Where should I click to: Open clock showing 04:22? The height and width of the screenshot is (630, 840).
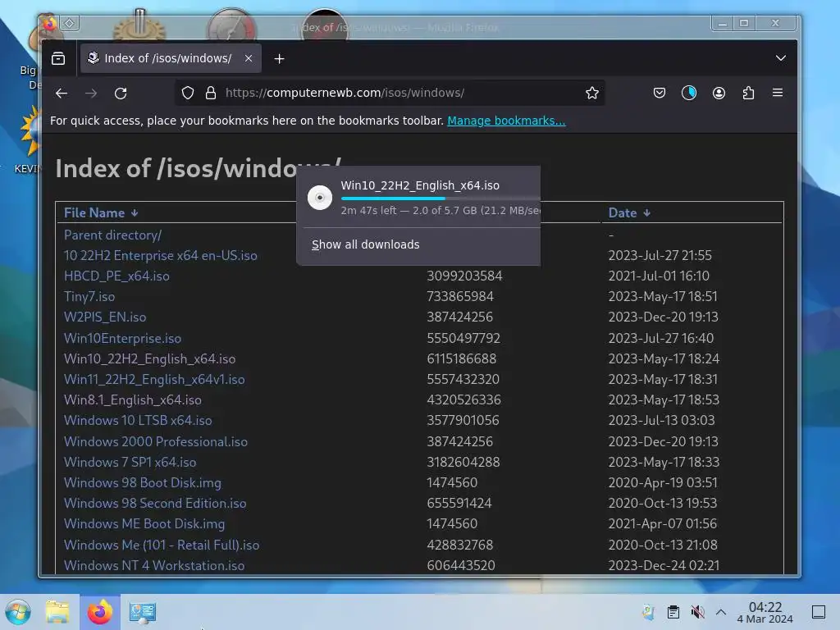click(x=765, y=612)
